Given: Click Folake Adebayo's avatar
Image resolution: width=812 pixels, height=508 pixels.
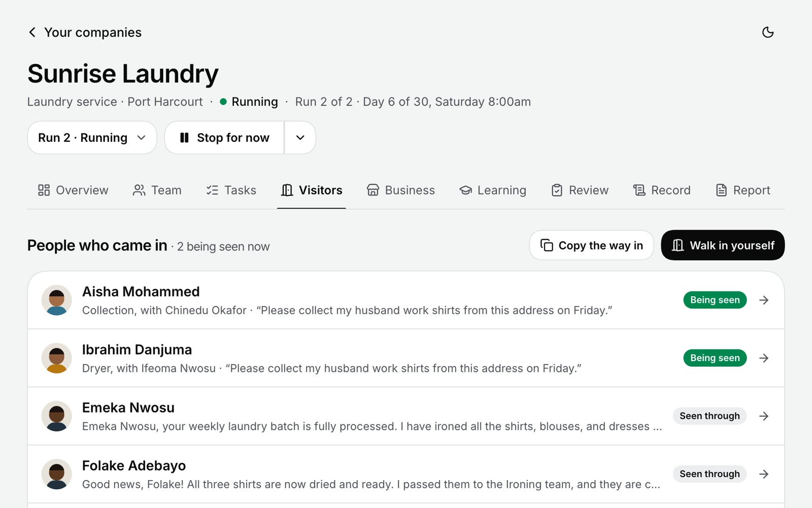Looking at the screenshot, I should coord(56,474).
